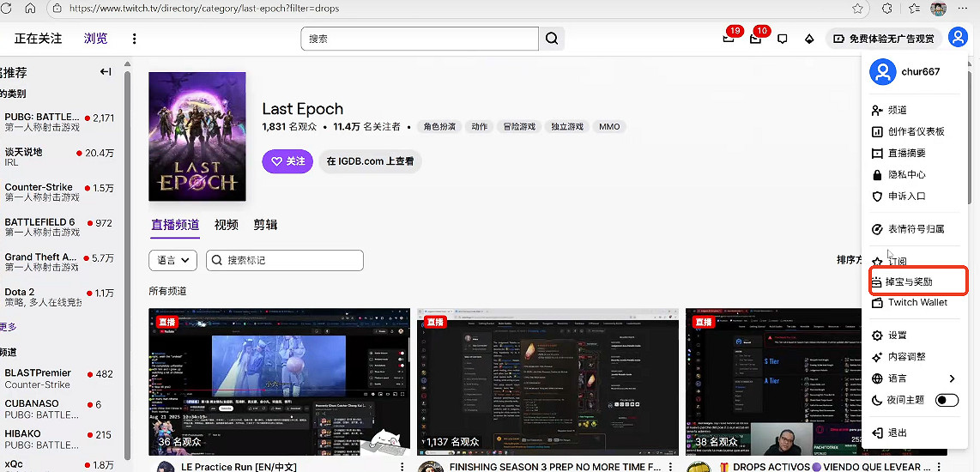Click the profile avatar icon
Screen dimensions: 980x472
tap(958, 38)
